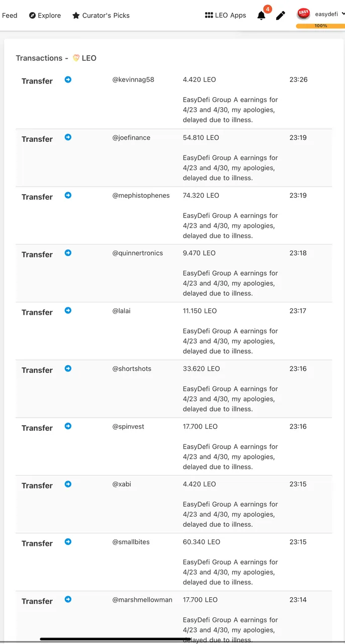Expand the easydefi account dropdown
Image resolution: width=345 pixels, height=644 pixels.
343,14
